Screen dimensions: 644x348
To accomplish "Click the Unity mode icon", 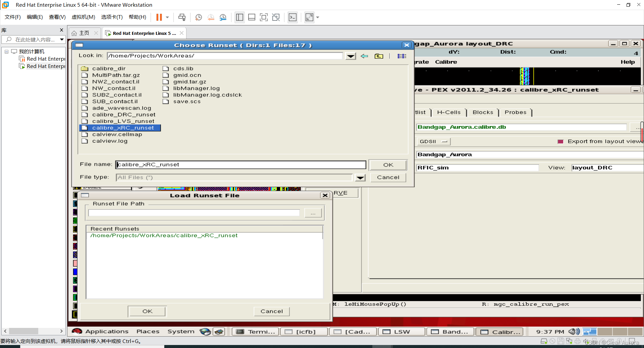I will [276, 17].
